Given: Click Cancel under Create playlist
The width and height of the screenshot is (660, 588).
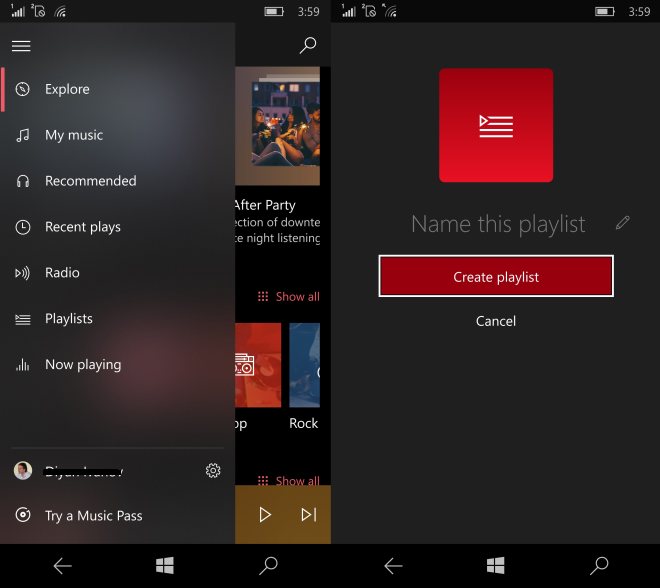Looking at the screenshot, I should point(496,321).
